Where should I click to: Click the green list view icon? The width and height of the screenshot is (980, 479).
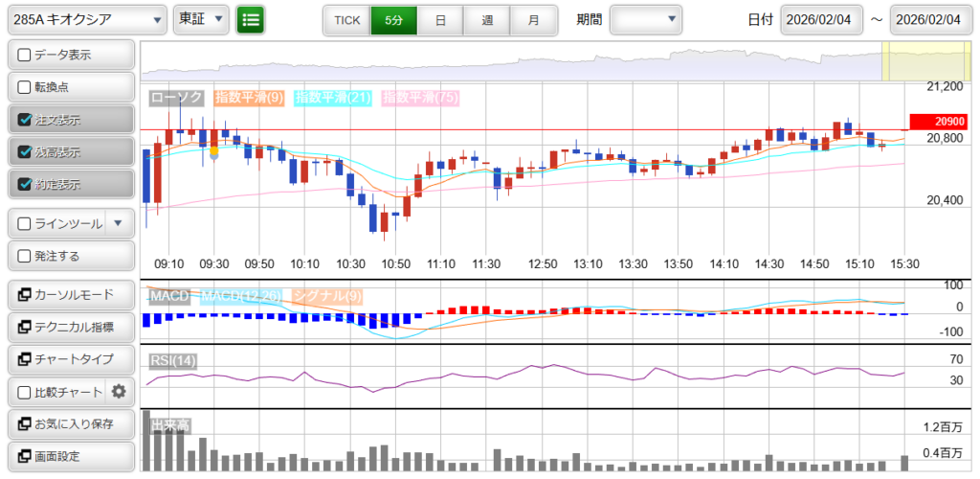pyautogui.click(x=251, y=19)
